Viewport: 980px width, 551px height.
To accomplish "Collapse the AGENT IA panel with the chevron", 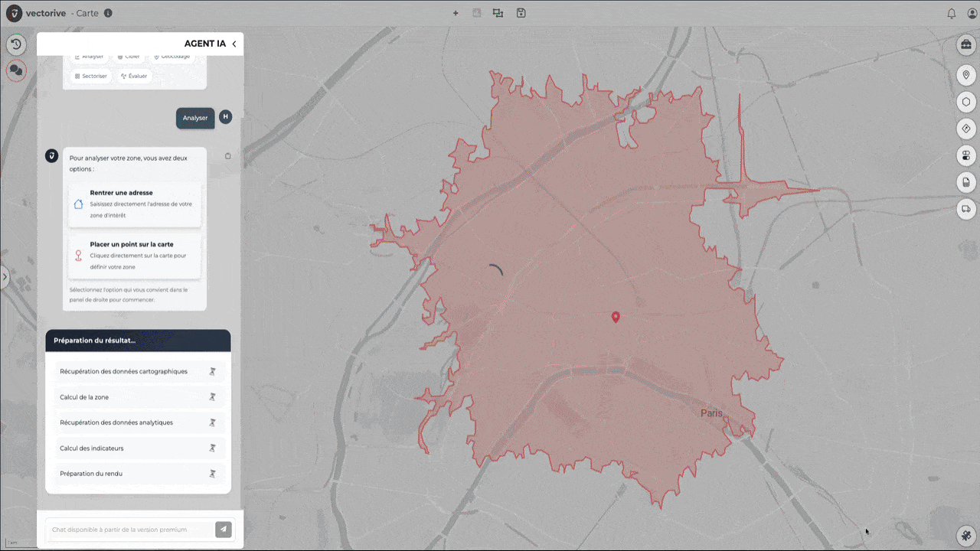I will click(x=234, y=44).
